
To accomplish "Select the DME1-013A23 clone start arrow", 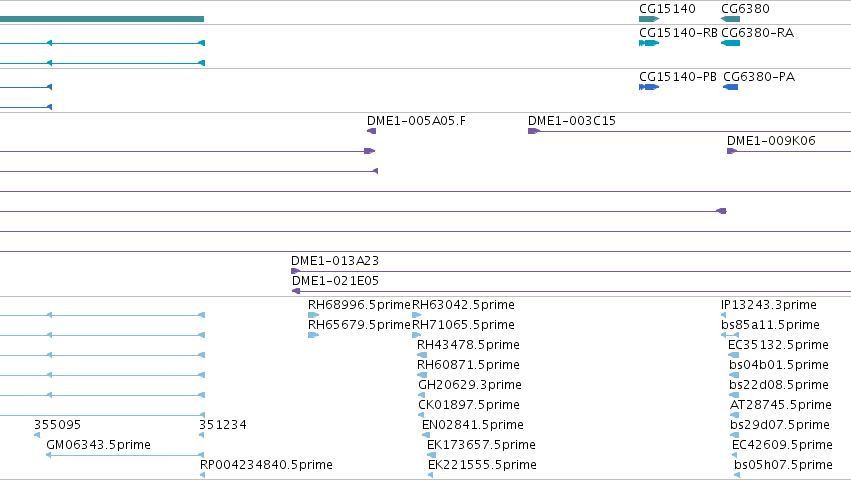I will [295, 271].
